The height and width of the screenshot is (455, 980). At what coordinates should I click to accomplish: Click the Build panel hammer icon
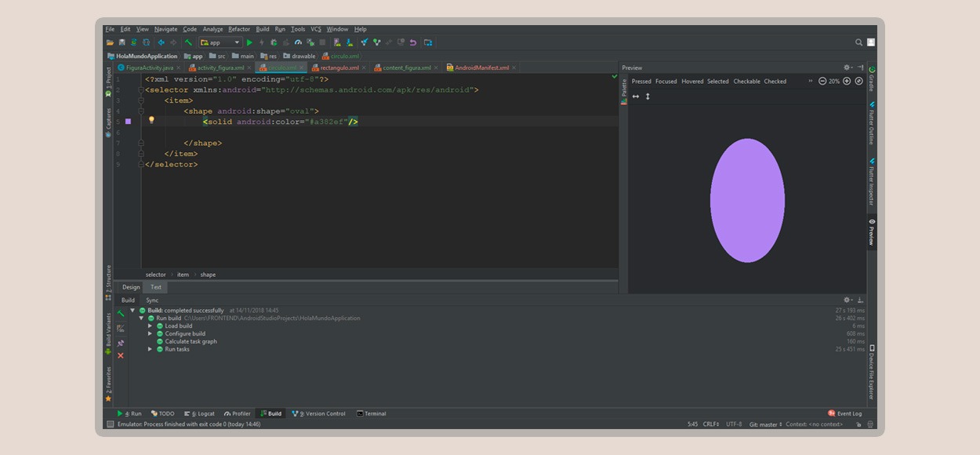click(x=121, y=313)
